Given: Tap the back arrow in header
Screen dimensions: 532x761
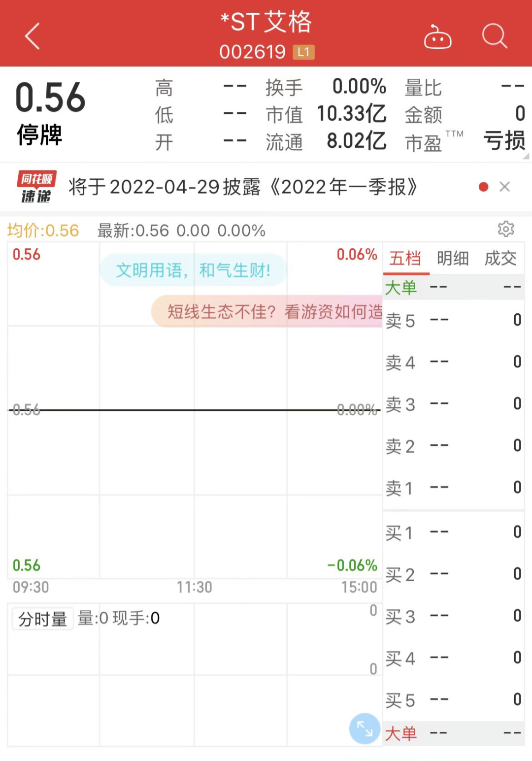Looking at the screenshot, I should (x=33, y=36).
